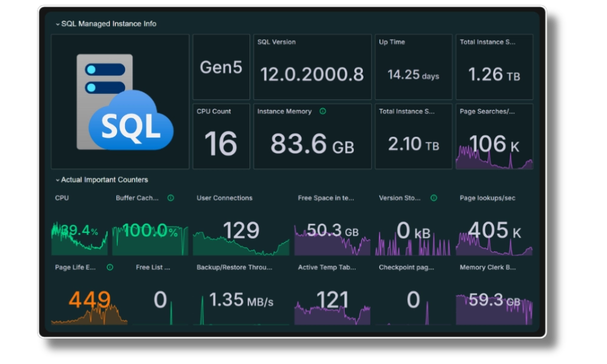Open the SQL Version panel title menu

tap(276, 42)
